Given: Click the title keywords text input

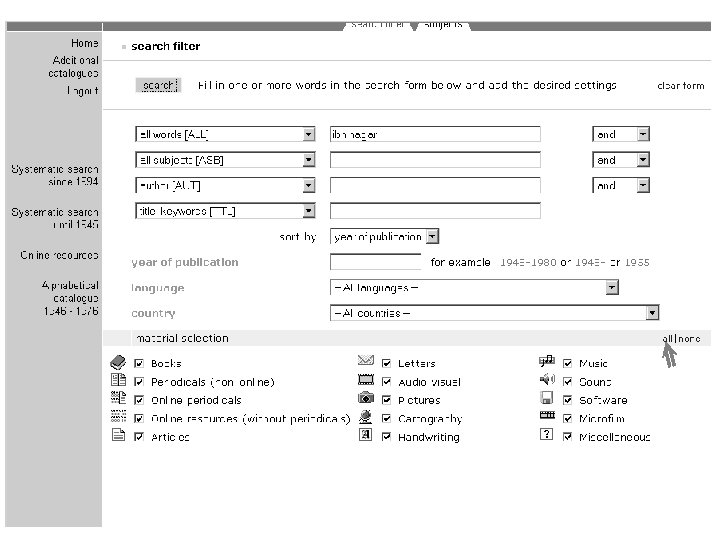Looking at the screenshot, I should point(435,211).
